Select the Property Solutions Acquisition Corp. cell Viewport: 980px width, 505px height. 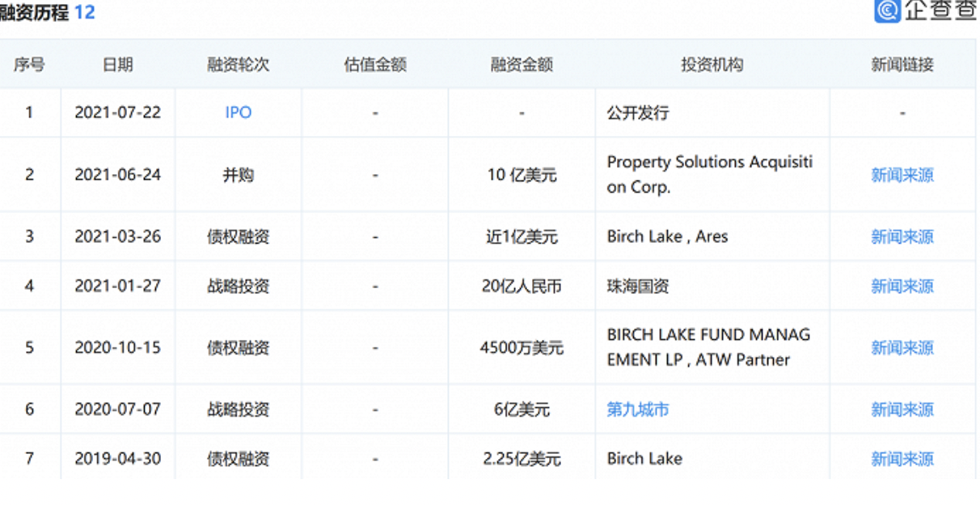(709, 174)
